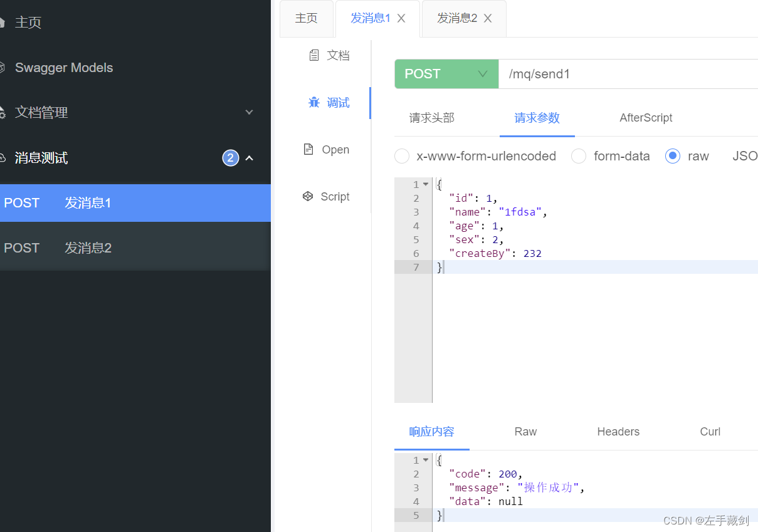Select the 调试 debug icon

(314, 102)
